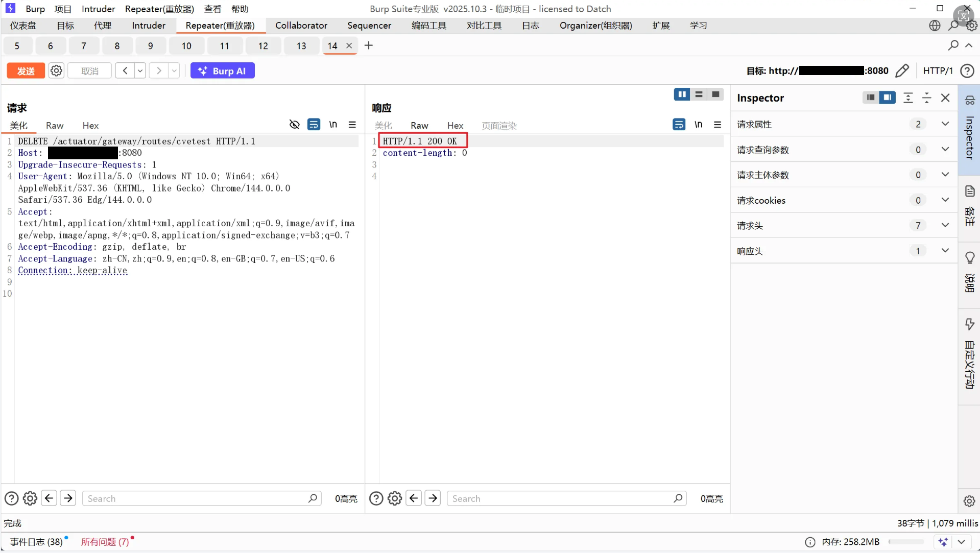Toggle request line wrap icon
The image size is (980, 553).
[314, 125]
